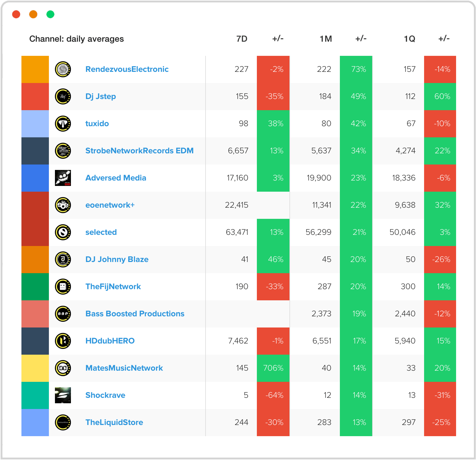The height and width of the screenshot is (460, 476).
Task: Open the Dj Jstep channel link
Action: tap(101, 97)
